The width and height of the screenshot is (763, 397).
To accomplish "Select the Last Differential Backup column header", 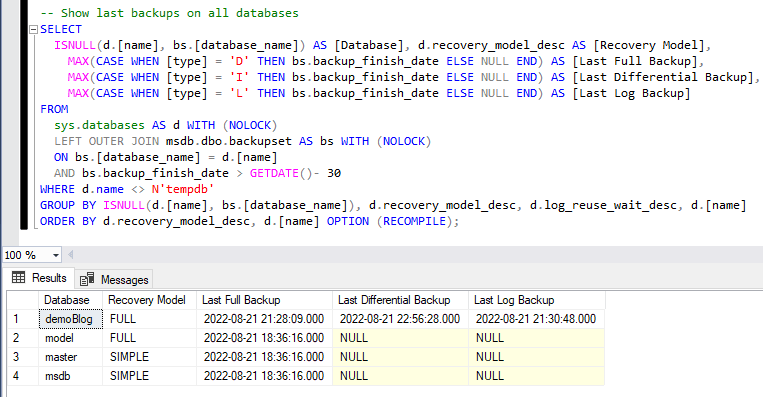I will (x=400, y=300).
